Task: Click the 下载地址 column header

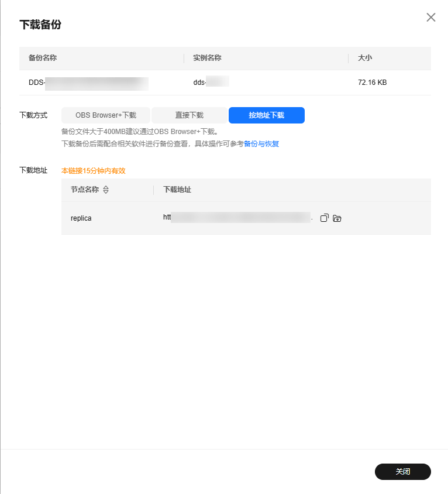Action: click(177, 190)
